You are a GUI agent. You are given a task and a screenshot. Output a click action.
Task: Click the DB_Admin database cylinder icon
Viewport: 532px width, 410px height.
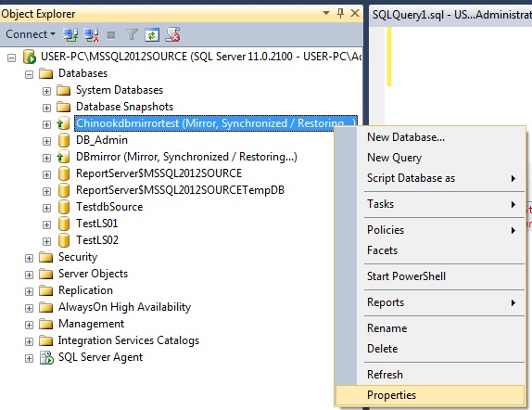[x=63, y=140]
